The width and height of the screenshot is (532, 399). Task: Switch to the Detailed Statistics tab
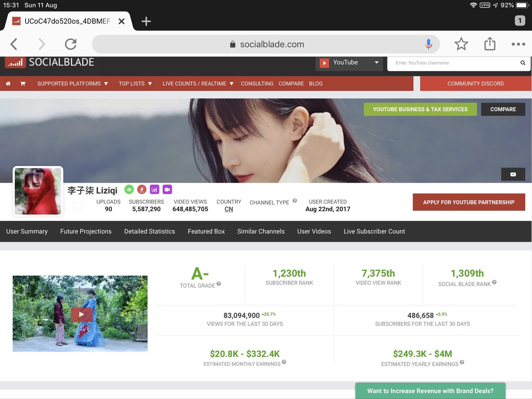point(149,231)
